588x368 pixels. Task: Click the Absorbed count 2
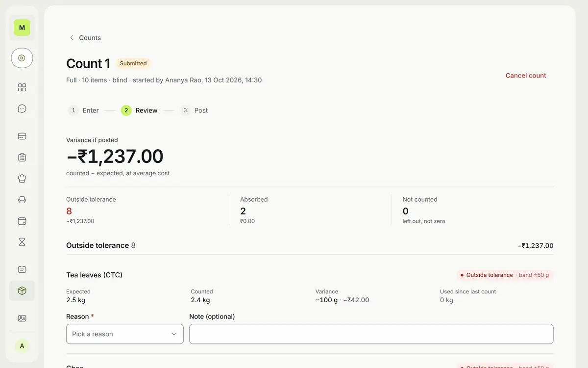click(x=243, y=211)
